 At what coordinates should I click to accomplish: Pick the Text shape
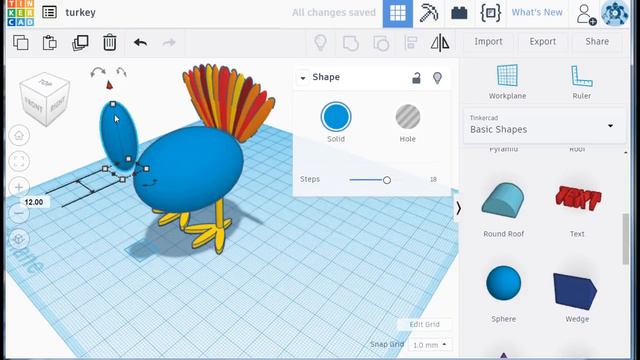(578, 198)
